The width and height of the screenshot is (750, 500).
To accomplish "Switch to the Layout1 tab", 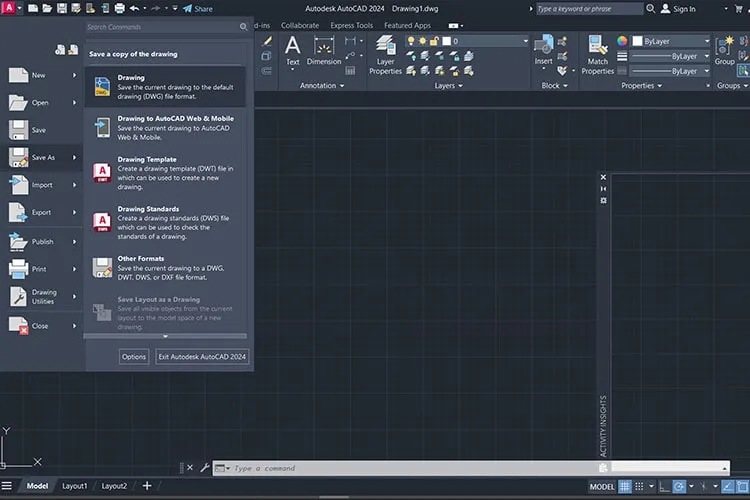I will coord(75,486).
